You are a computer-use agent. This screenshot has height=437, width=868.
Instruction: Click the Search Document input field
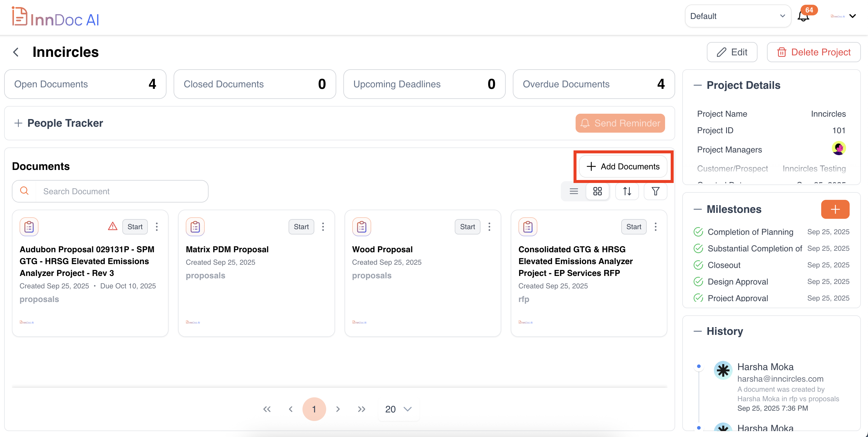pyautogui.click(x=121, y=191)
